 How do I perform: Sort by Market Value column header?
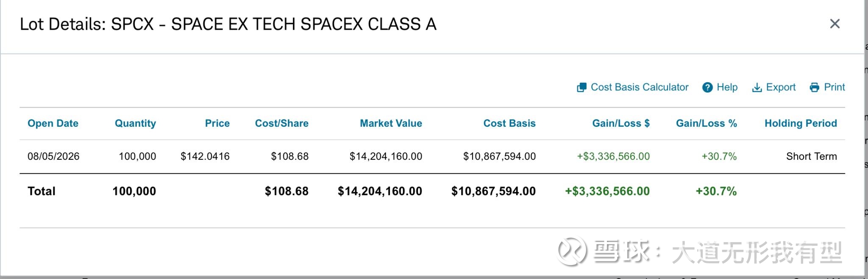click(391, 123)
